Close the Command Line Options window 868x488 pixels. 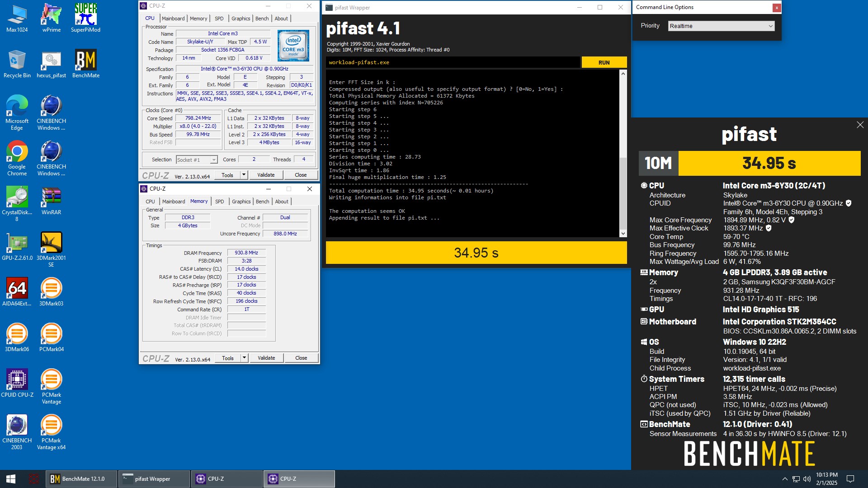776,8
